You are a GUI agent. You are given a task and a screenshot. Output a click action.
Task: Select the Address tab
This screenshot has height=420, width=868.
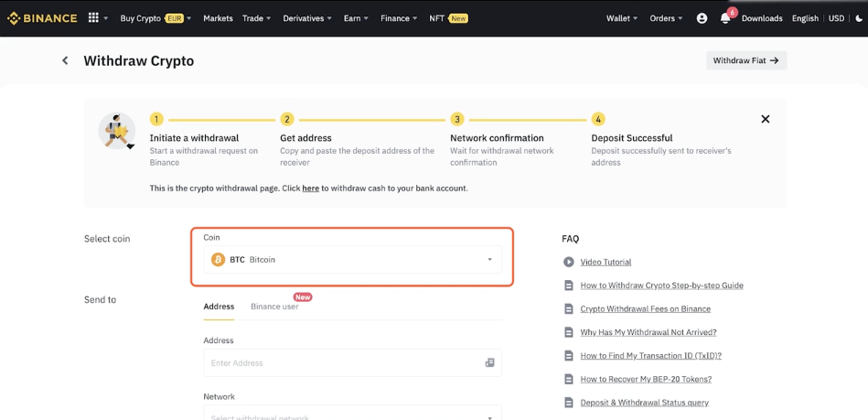tap(219, 307)
